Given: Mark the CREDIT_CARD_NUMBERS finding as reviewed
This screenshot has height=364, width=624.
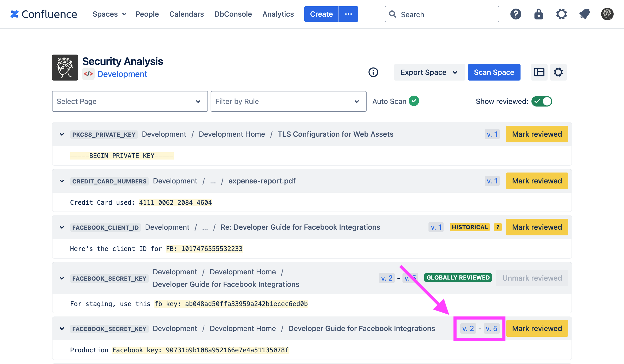Looking at the screenshot, I should (x=537, y=181).
